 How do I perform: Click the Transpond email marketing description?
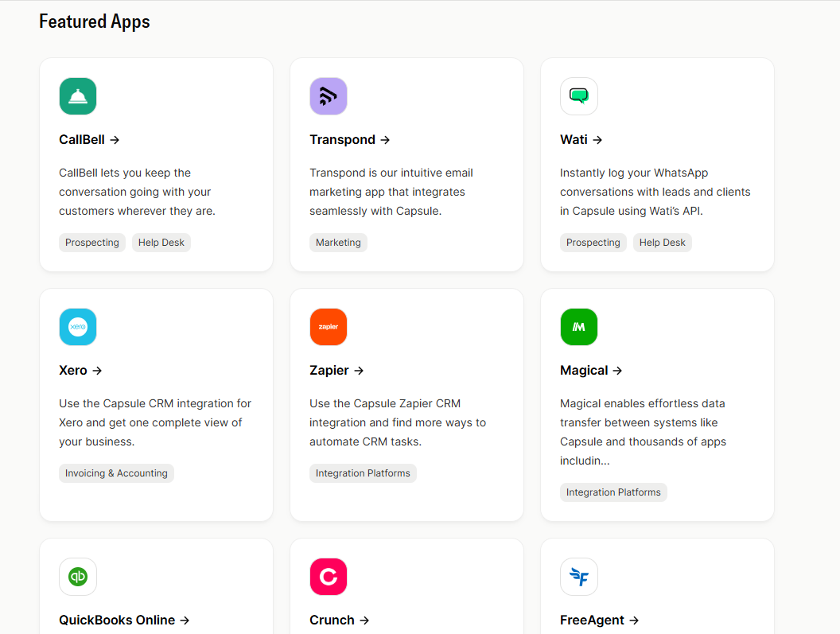pos(391,192)
